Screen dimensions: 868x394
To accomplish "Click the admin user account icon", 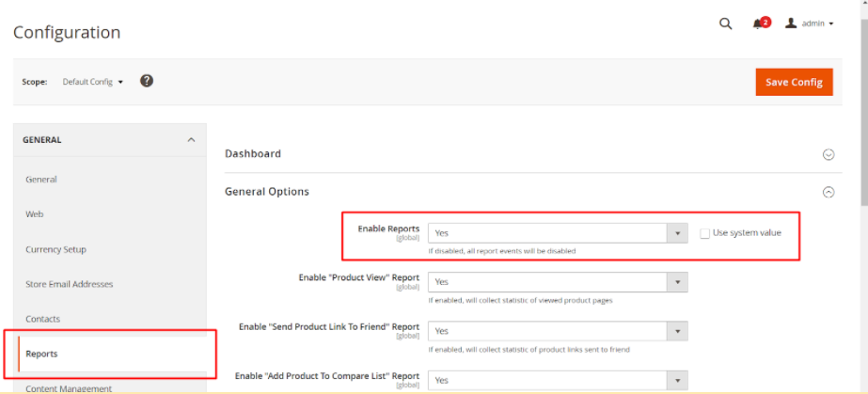I will tap(791, 24).
